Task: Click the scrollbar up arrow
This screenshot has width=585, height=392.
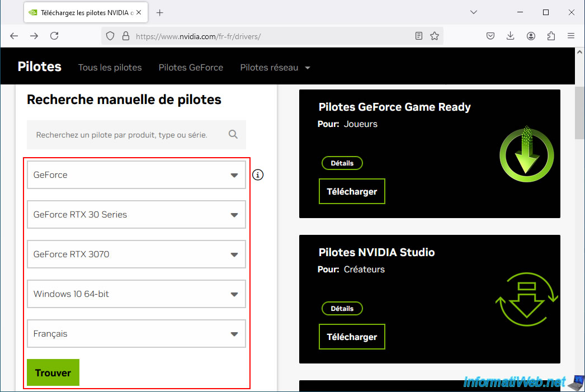Action: pyautogui.click(x=580, y=52)
